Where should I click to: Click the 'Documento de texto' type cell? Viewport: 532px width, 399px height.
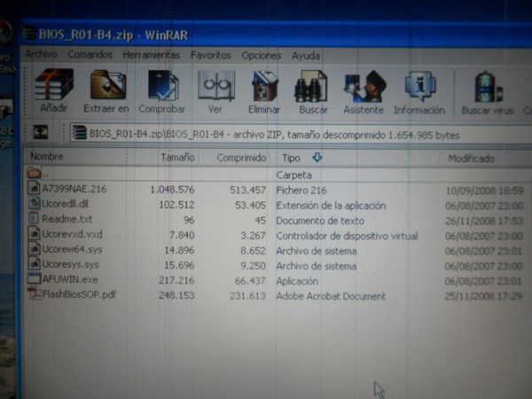[320, 221]
